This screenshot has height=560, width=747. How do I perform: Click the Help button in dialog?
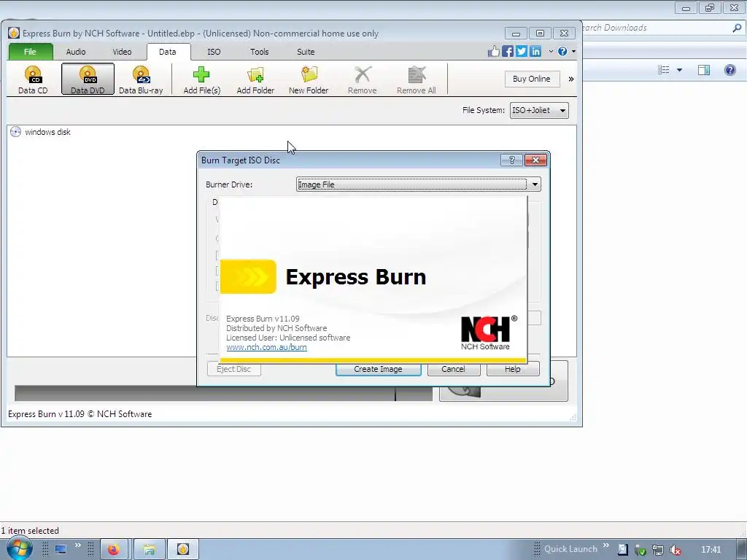tap(513, 369)
